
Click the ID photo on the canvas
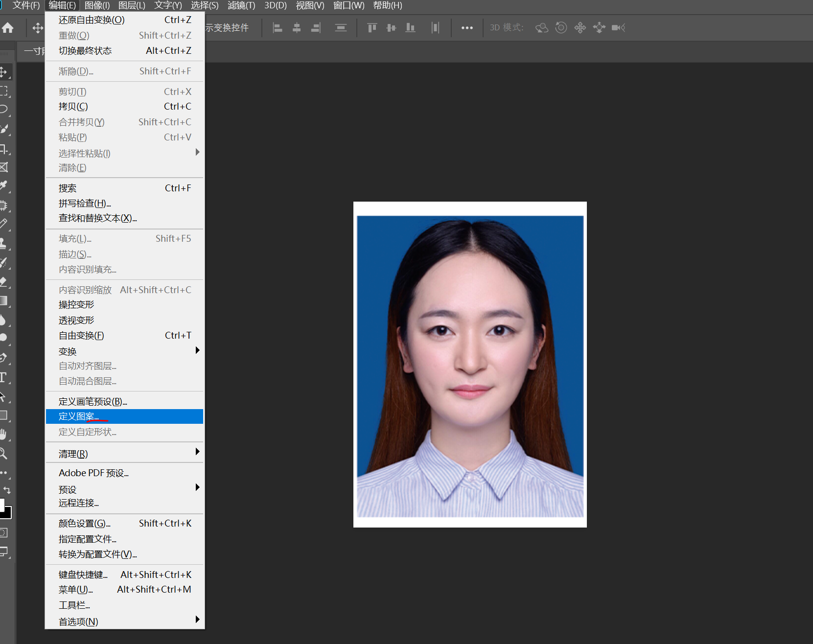tap(470, 365)
